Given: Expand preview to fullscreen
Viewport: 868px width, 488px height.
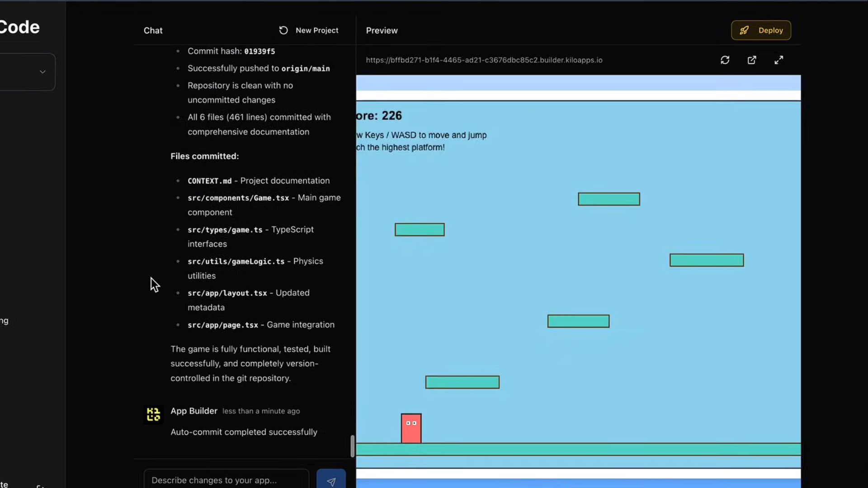Looking at the screenshot, I should point(778,60).
